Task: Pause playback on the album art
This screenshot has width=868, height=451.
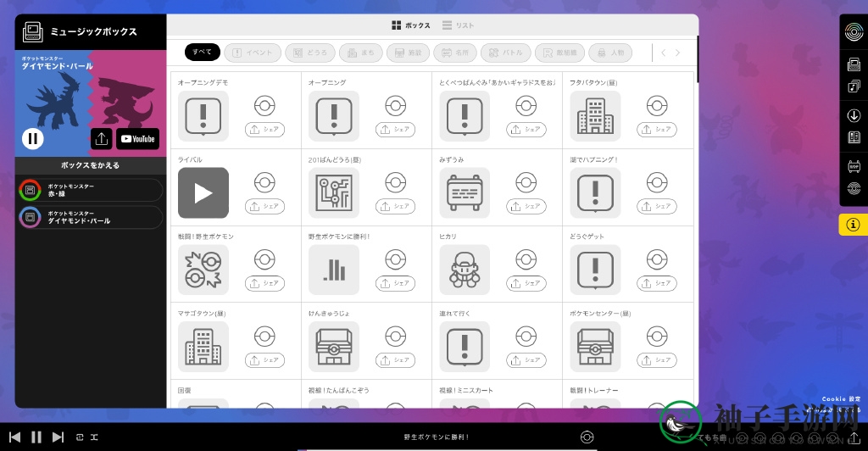Action: click(x=33, y=138)
